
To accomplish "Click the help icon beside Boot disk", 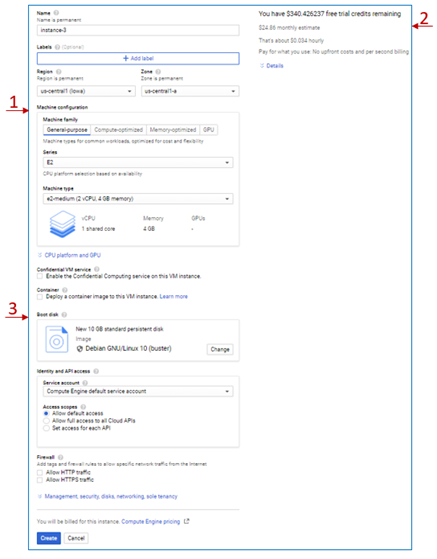I will pyautogui.click(x=64, y=314).
